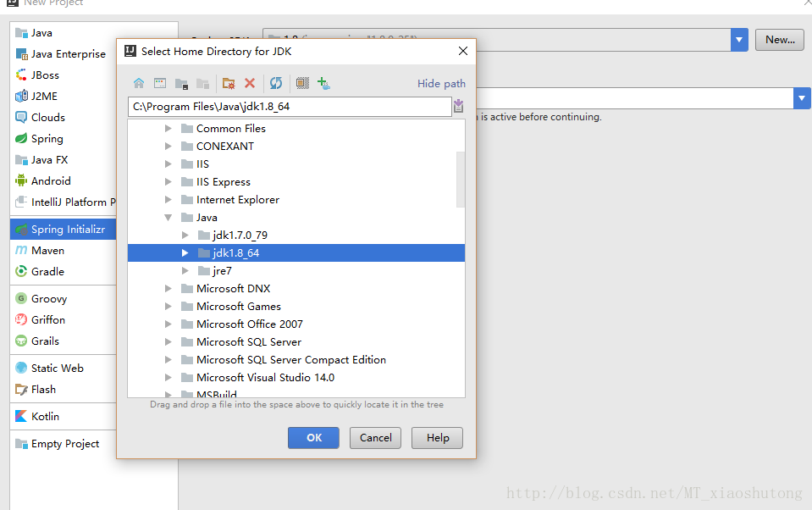This screenshot has height=510, width=812.
Task: Expand the jre7 folder arrow
Action: 185,270
